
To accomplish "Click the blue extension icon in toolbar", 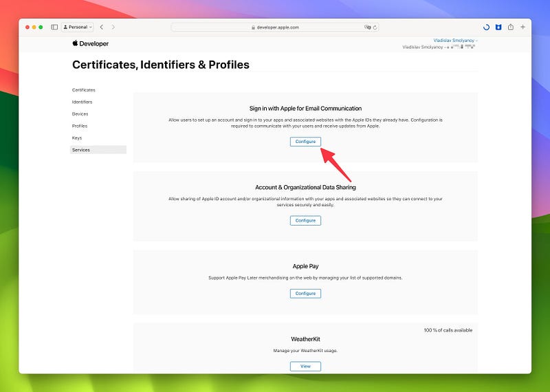I will click(498, 27).
